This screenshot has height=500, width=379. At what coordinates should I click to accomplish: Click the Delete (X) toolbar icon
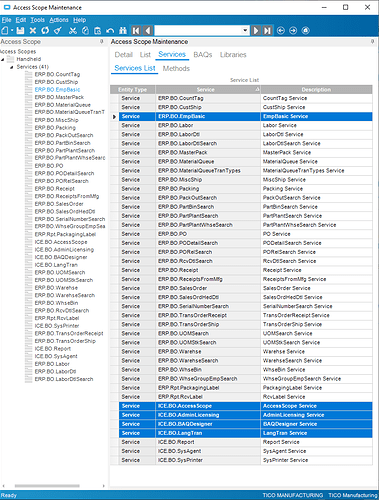33,31
